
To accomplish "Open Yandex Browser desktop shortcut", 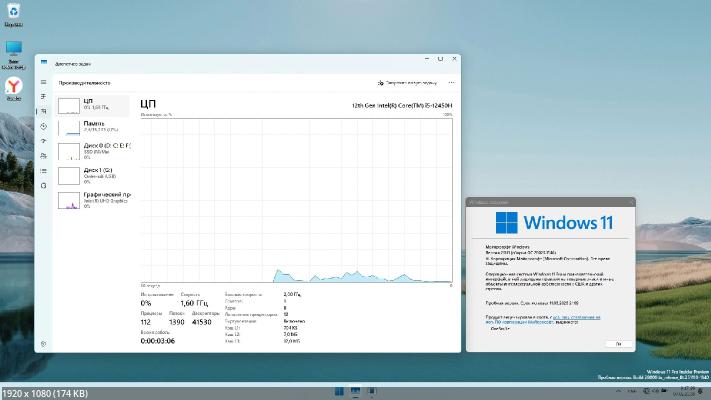I will click(14, 88).
